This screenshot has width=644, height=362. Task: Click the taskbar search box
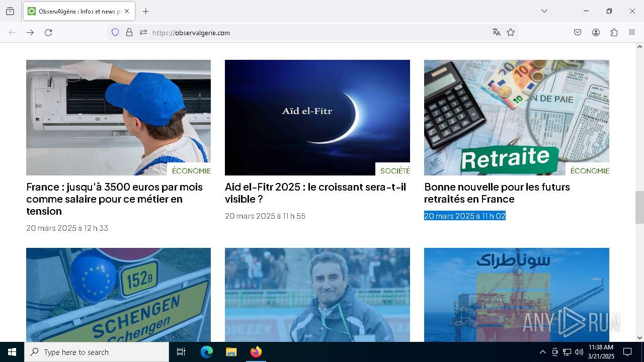tap(97, 352)
